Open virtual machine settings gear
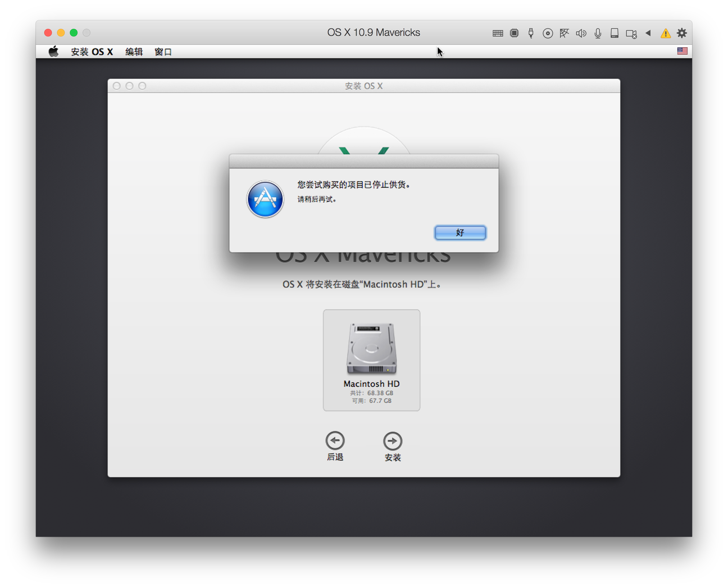Image resolution: width=728 pixels, height=588 pixels. tap(682, 33)
